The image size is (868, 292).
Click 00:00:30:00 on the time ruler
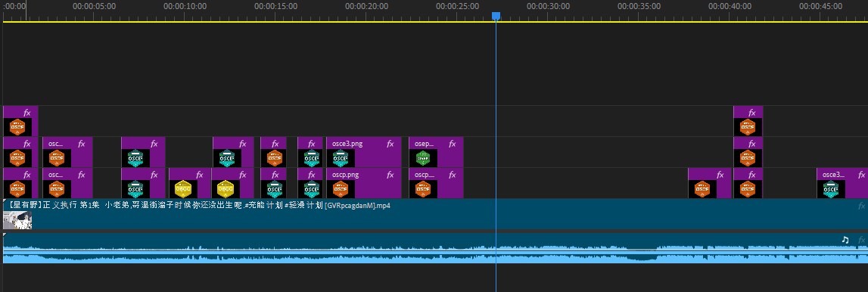pos(548,6)
